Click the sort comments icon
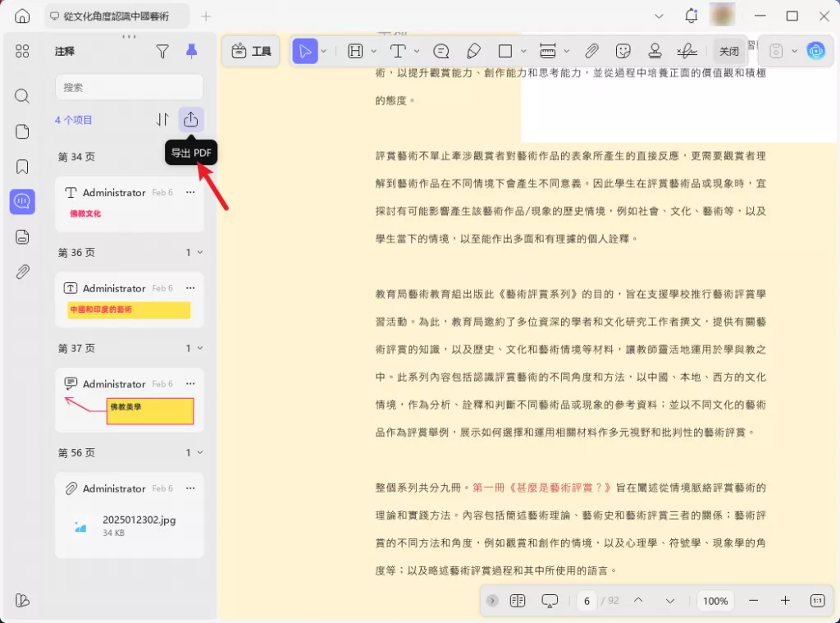 pyautogui.click(x=162, y=120)
